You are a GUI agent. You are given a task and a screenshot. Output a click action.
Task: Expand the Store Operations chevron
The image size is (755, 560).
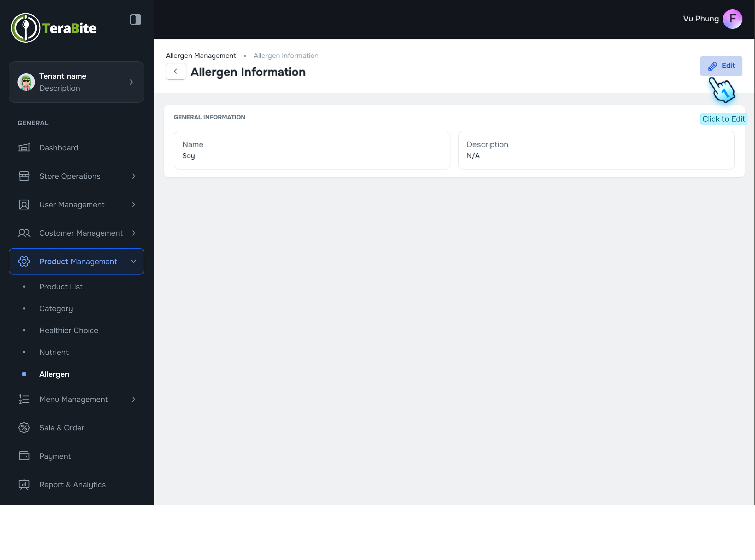[133, 176]
